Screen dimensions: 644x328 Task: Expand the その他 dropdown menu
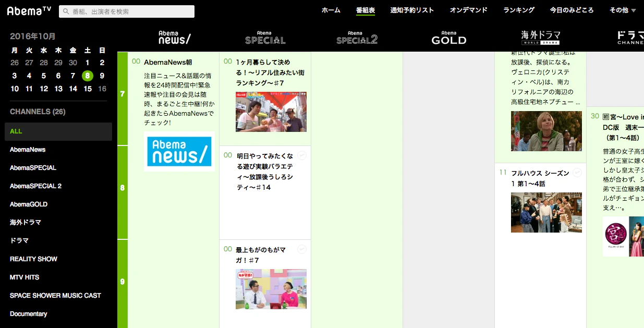(x=623, y=10)
